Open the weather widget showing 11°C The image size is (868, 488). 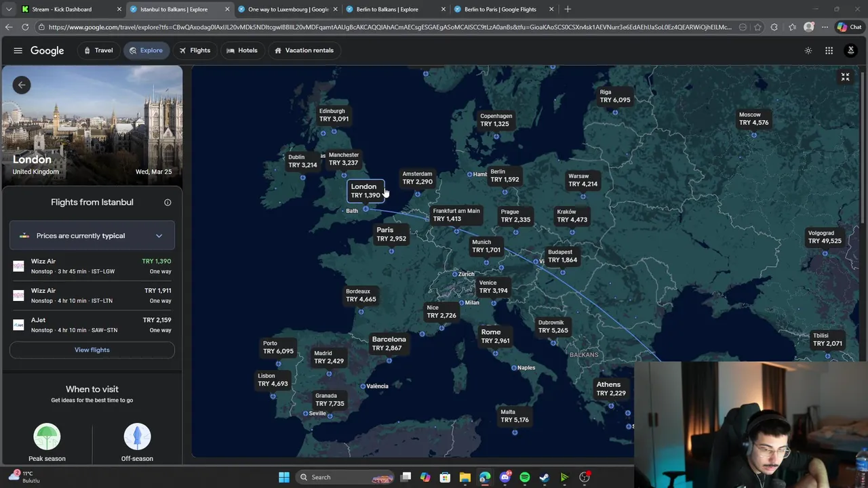(24, 477)
